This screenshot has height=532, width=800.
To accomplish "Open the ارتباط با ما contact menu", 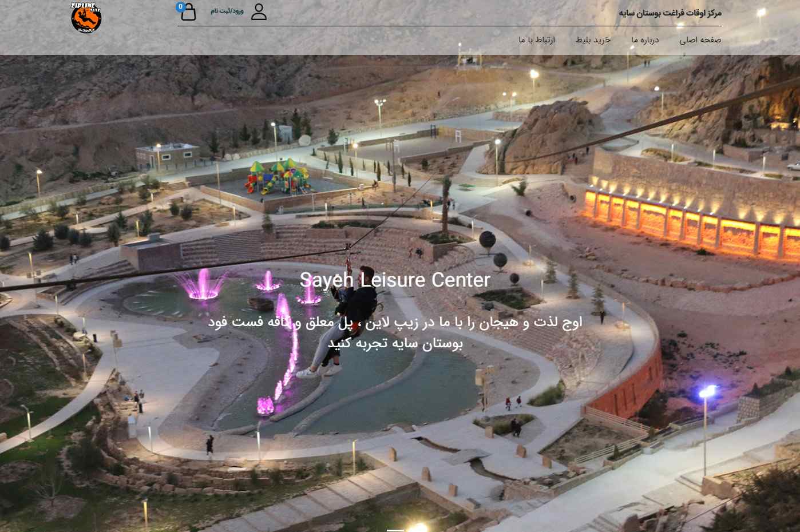I will pyautogui.click(x=537, y=40).
